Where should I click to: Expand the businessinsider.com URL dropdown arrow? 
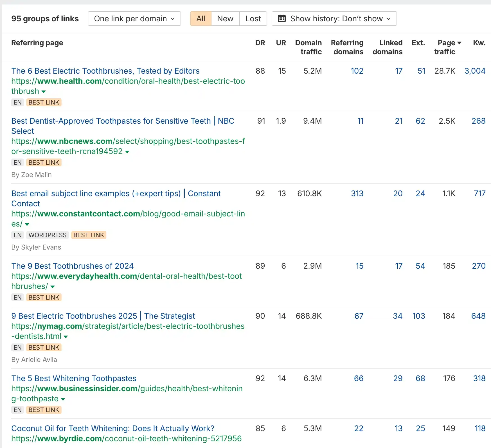(x=63, y=399)
